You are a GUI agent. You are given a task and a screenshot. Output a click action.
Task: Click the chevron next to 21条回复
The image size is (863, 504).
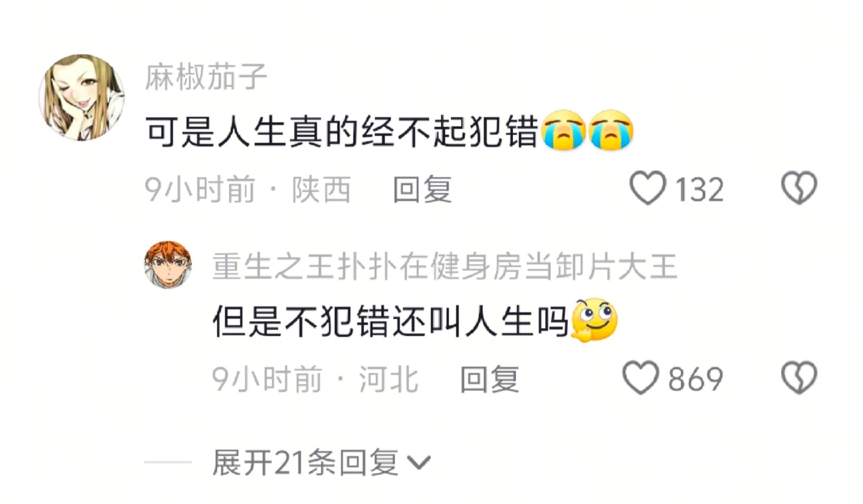(x=418, y=463)
